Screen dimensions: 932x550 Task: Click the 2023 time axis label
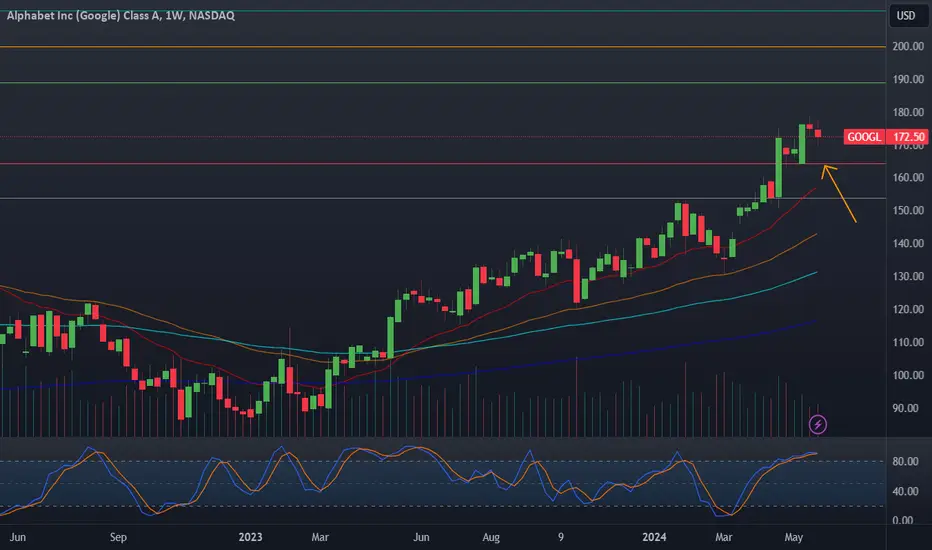250,537
